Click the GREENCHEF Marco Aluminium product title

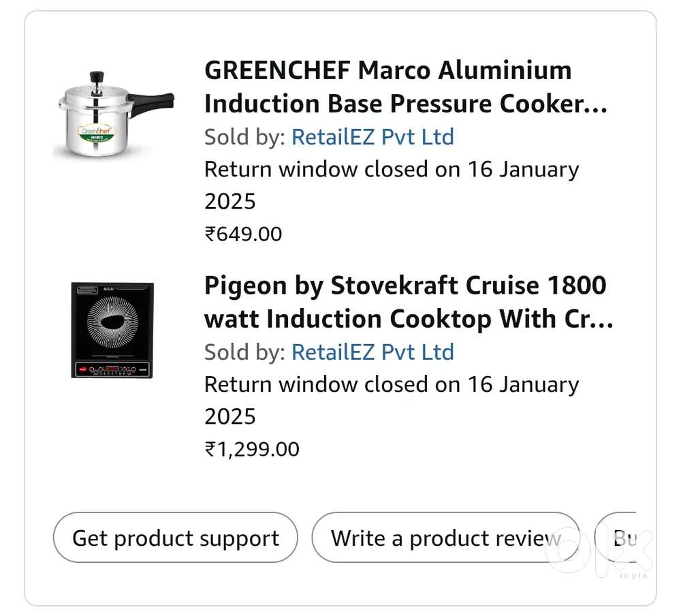405,87
